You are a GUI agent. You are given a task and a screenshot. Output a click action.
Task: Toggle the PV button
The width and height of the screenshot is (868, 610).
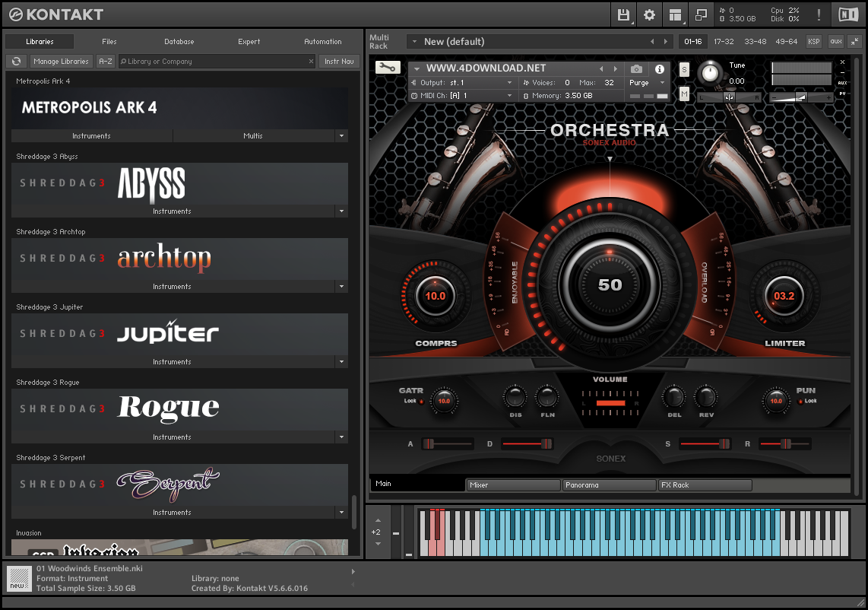[x=842, y=93]
